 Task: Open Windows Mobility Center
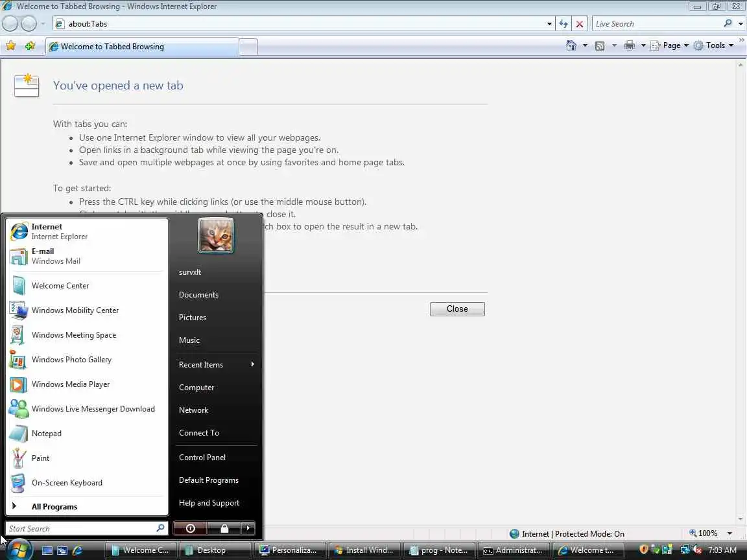click(x=87, y=310)
